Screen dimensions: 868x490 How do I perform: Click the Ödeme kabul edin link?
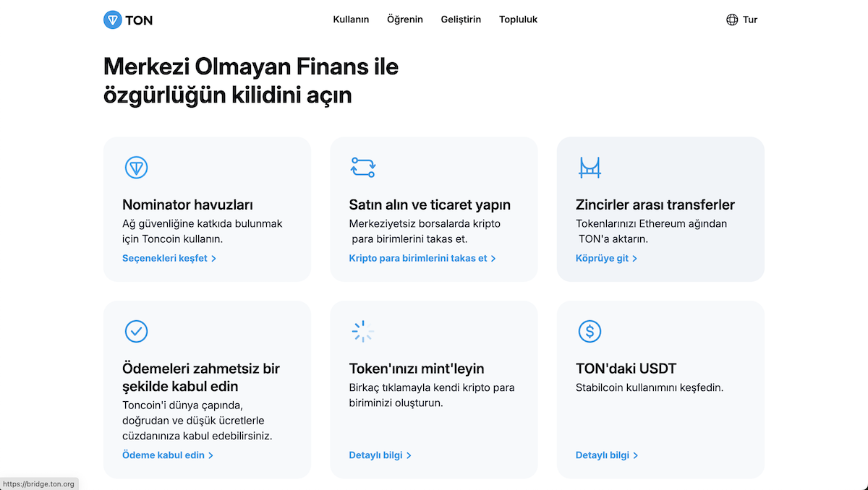click(163, 455)
